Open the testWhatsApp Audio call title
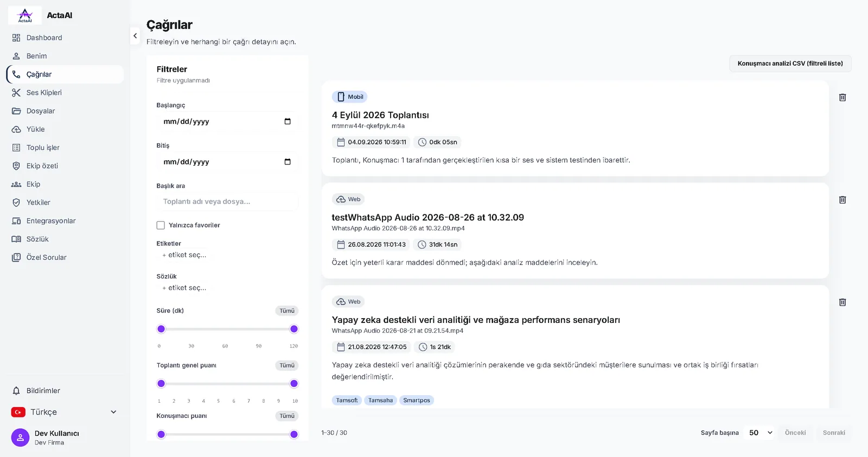This screenshot has height=457, width=868. [x=428, y=218]
